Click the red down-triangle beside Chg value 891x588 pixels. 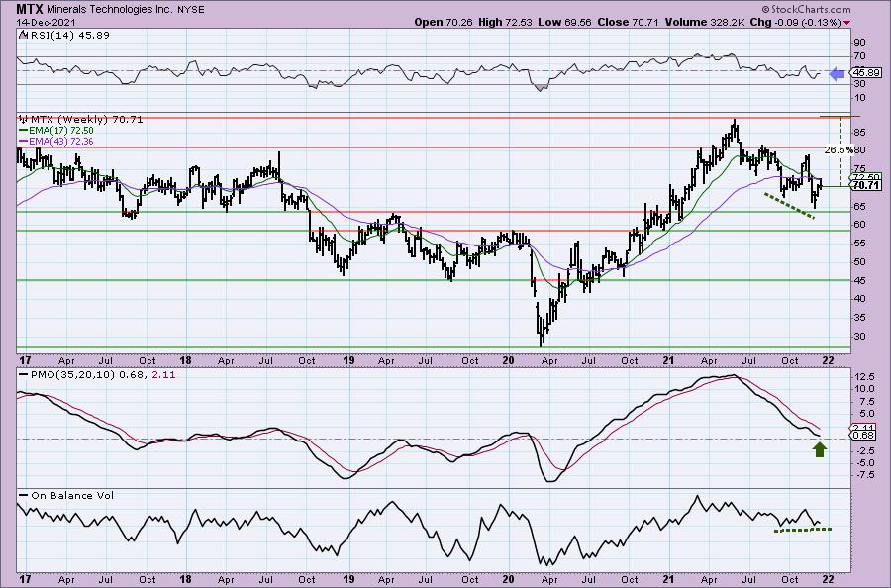[x=847, y=23]
